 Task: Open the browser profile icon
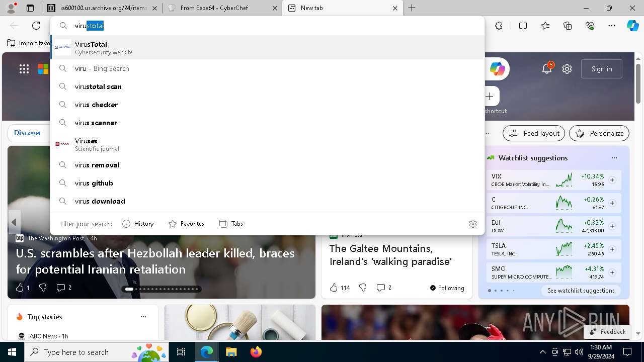pos(11,8)
